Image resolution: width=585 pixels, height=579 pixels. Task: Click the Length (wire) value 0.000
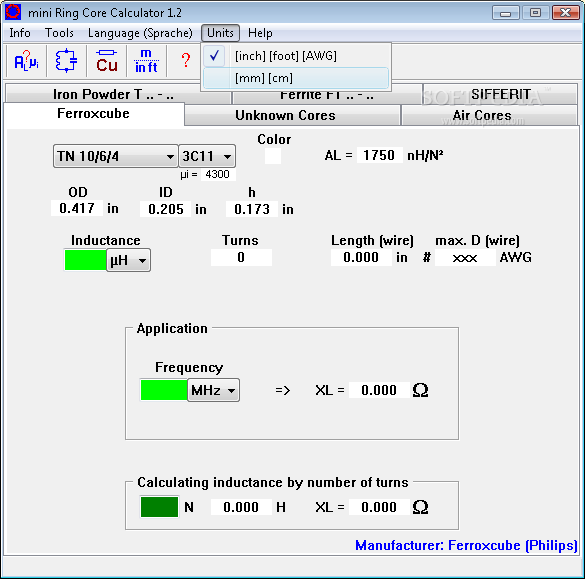(x=361, y=257)
